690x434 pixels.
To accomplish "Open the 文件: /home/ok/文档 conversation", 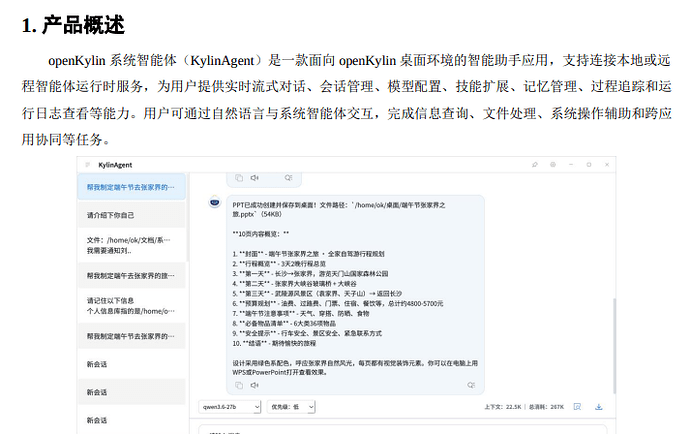I will pyautogui.click(x=131, y=245).
